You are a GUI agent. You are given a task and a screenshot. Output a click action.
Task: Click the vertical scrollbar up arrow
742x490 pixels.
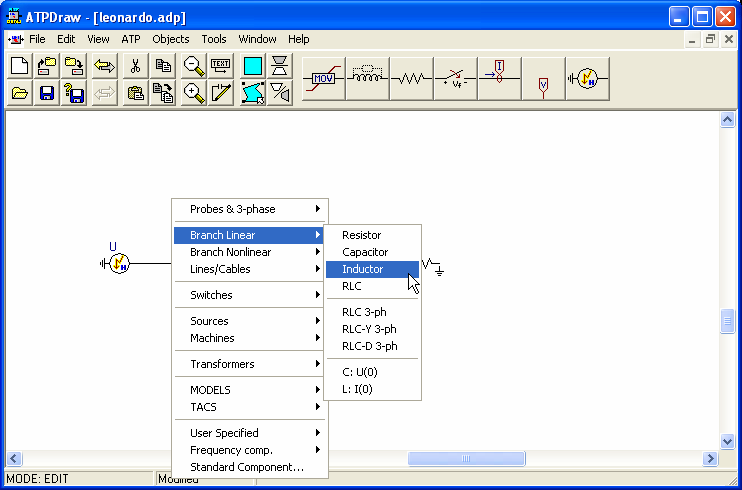tap(727, 120)
